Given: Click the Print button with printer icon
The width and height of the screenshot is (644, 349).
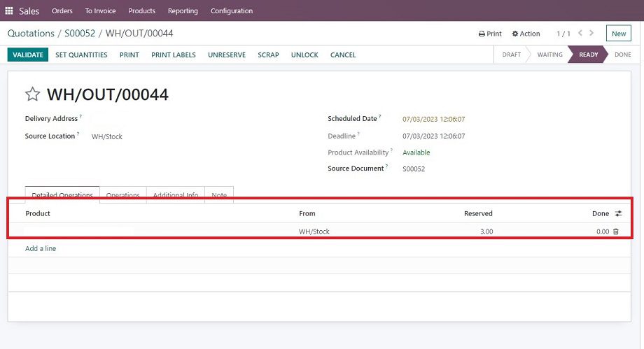Looking at the screenshot, I should [x=490, y=34].
